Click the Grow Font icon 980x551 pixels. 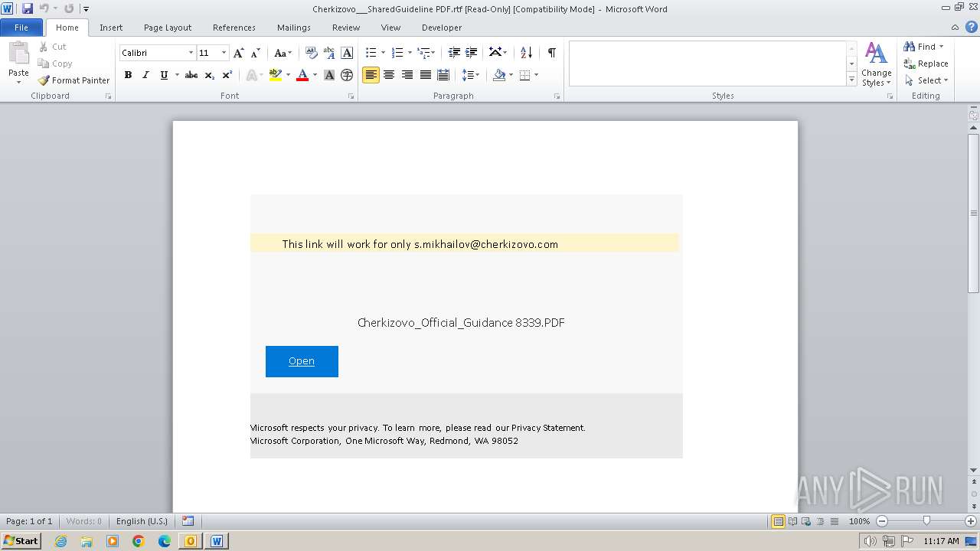239,53
